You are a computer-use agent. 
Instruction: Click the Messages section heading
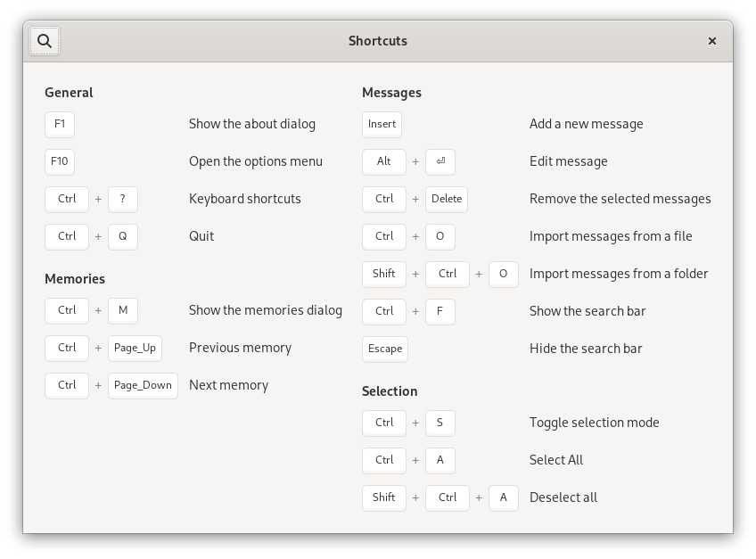coord(391,93)
